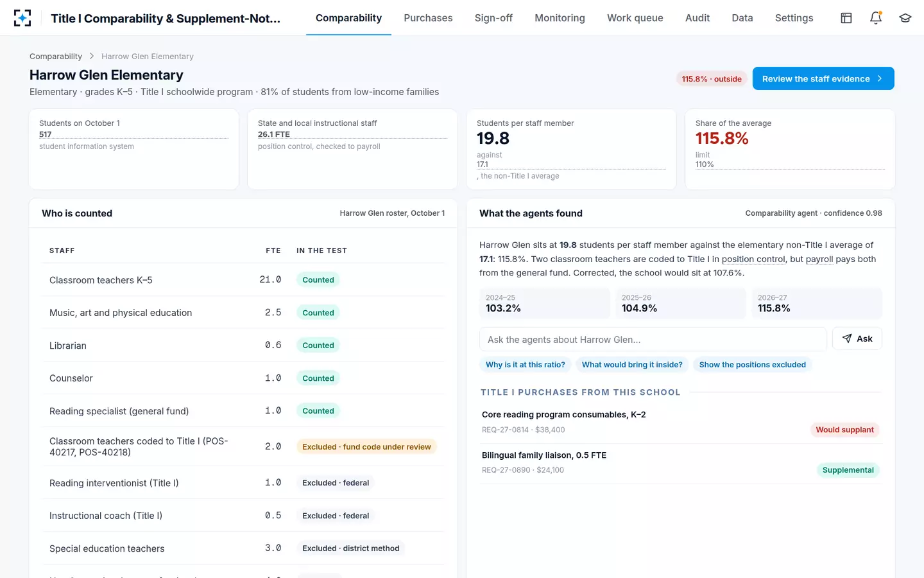The height and width of the screenshot is (578, 924).
Task: Click Counted badge for Counselor row
Action: tap(318, 378)
